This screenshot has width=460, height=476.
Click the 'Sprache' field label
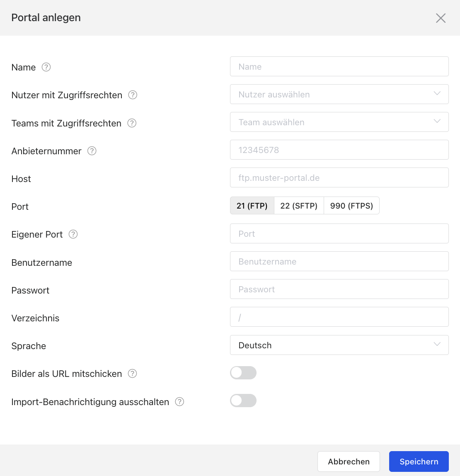(29, 346)
